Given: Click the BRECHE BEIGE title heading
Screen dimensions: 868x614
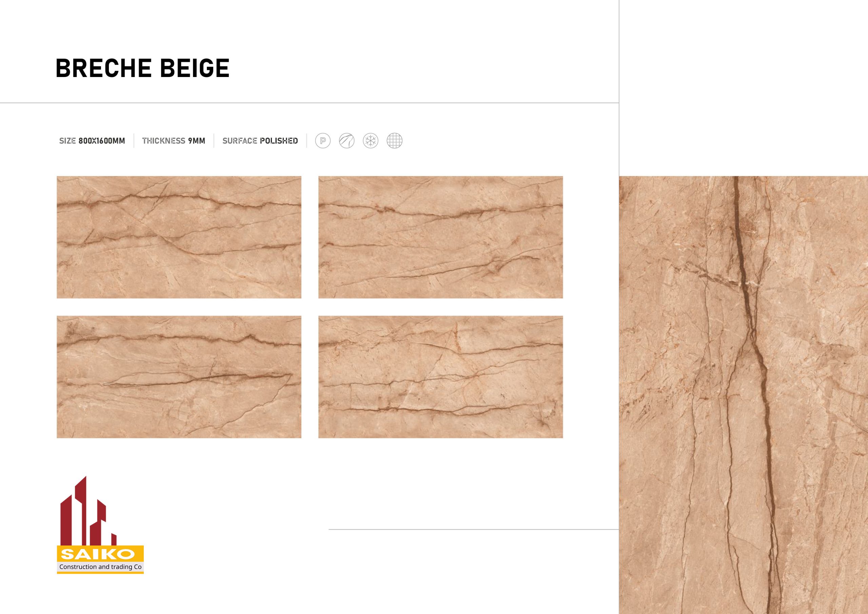Looking at the screenshot, I should [142, 68].
